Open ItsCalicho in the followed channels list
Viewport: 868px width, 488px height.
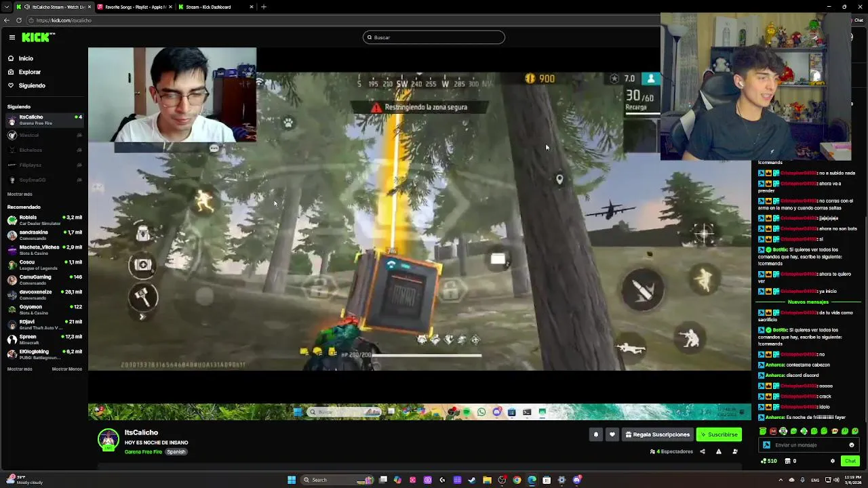[44, 120]
